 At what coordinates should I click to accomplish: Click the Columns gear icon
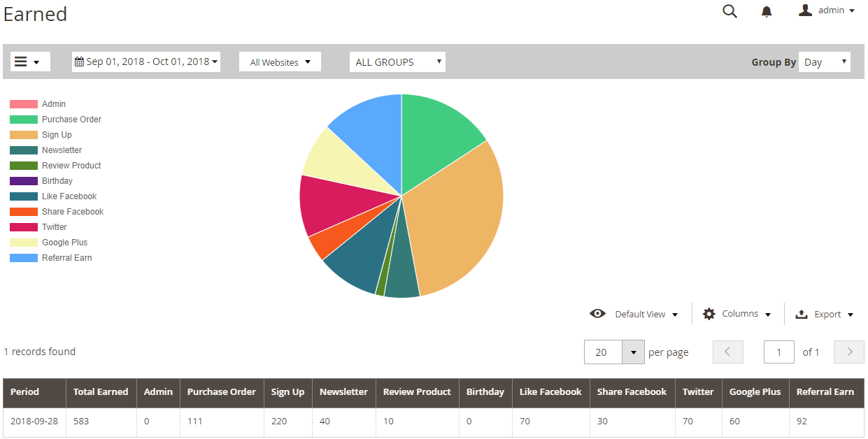[709, 314]
